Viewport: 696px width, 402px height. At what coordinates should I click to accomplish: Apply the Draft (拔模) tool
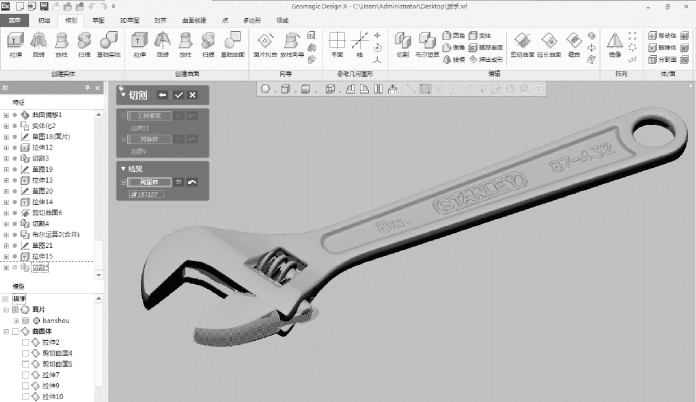454,59
